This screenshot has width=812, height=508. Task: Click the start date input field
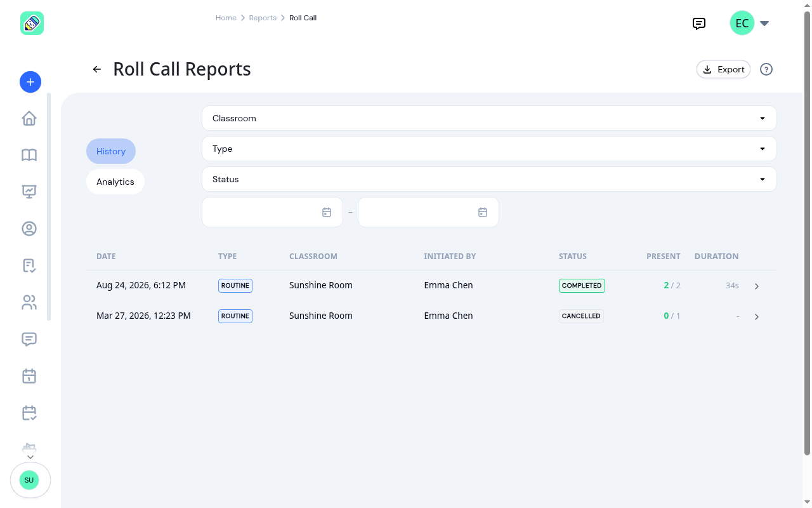(272, 212)
